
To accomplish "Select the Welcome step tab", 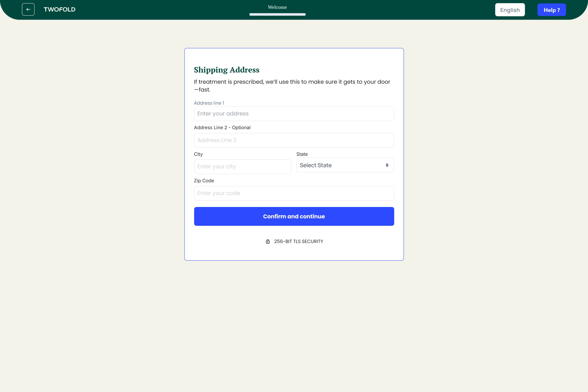I will click(x=277, y=7).
